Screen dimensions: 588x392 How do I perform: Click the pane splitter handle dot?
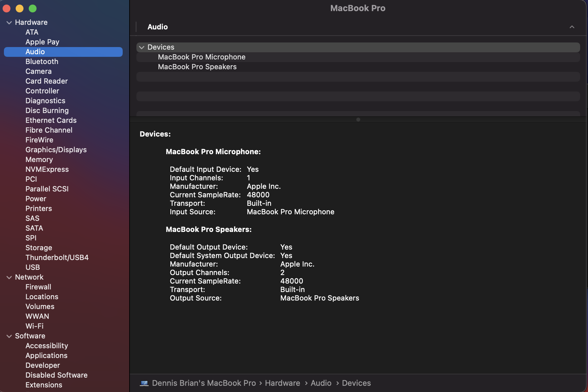coord(358,120)
